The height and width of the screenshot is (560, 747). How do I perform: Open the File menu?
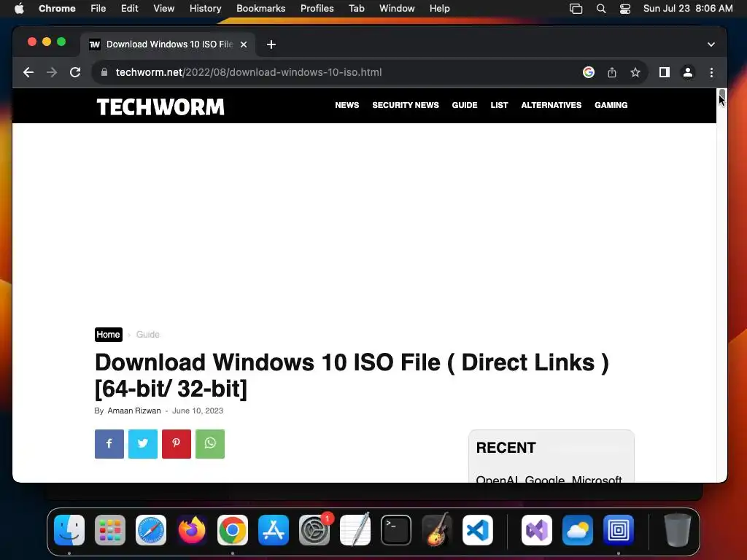point(98,8)
